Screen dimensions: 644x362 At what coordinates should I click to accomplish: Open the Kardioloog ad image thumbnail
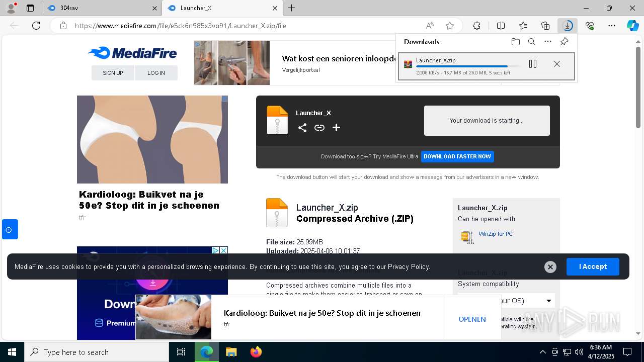(x=174, y=317)
